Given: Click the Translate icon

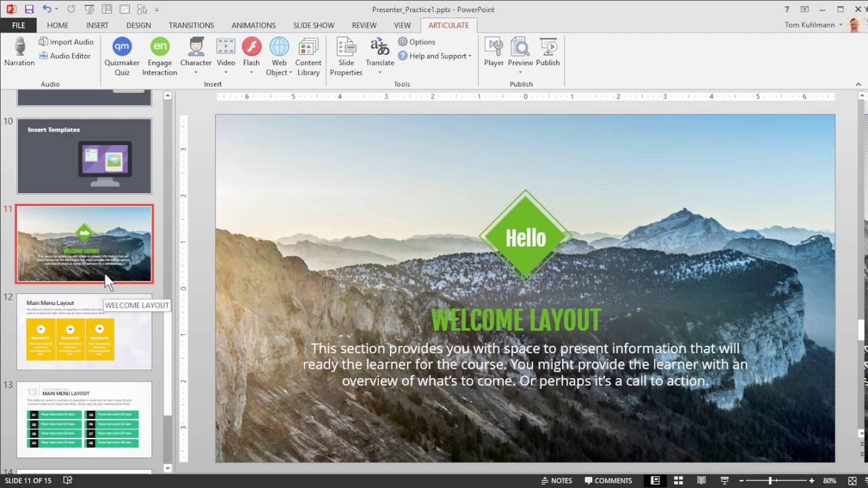Looking at the screenshot, I should [x=380, y=46].
